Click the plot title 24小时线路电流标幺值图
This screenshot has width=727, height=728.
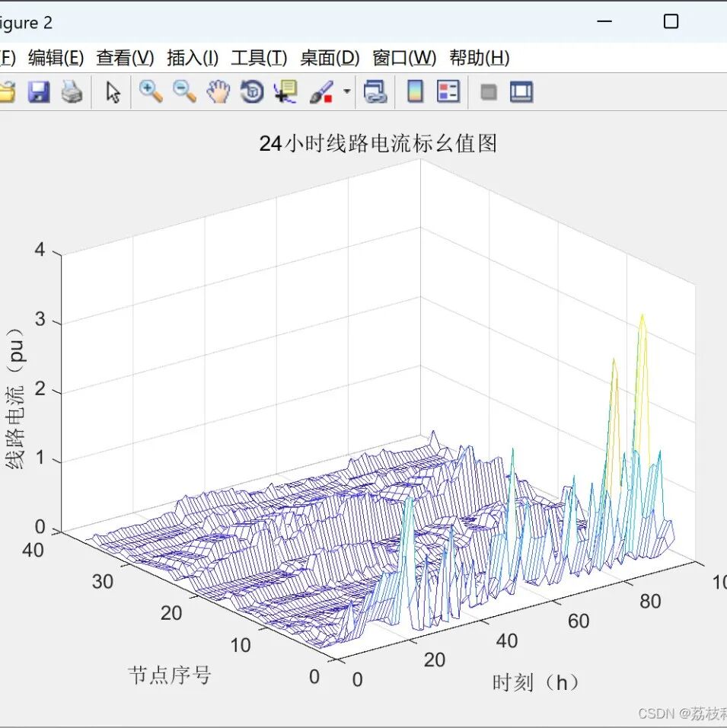[x=378, y=143]
